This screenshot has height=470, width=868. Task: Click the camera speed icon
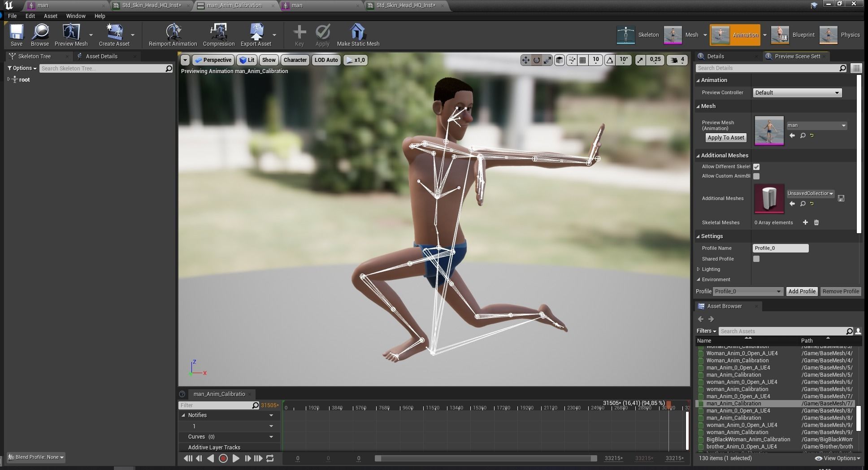point(674,60)
